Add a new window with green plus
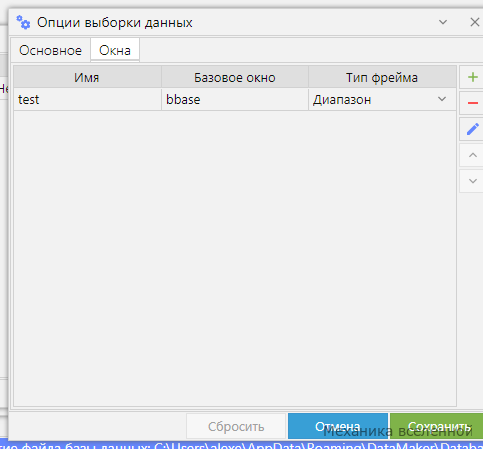The width and height of the screenshot is (483, 449). [472, 77]
